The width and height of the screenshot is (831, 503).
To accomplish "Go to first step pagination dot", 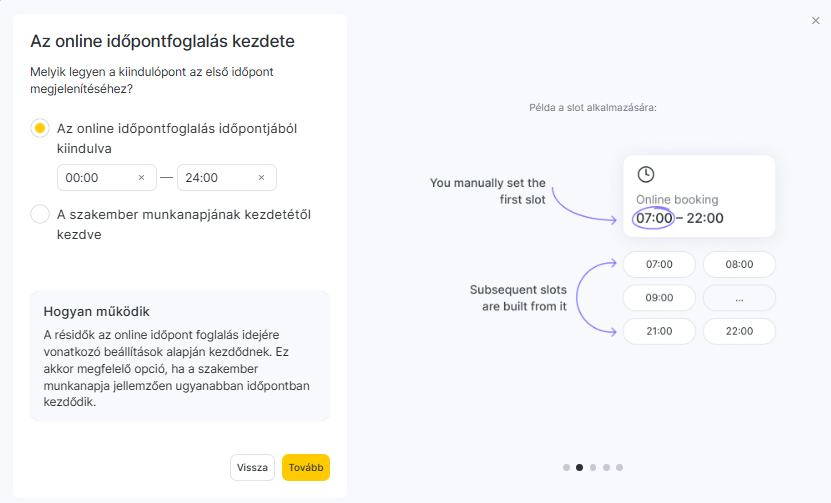I will (566, 467).
